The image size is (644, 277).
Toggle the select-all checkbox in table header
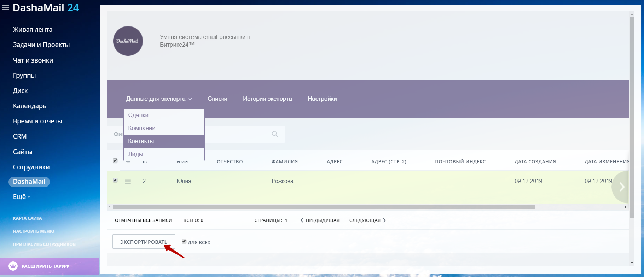(115, 161)
